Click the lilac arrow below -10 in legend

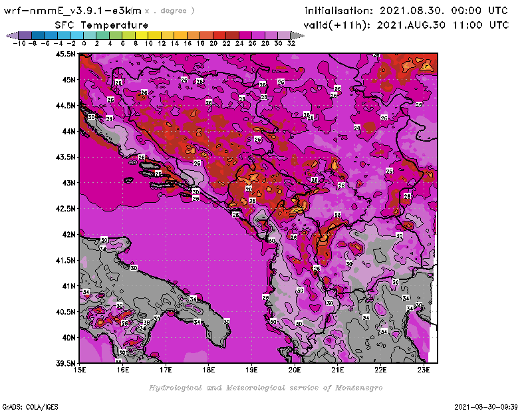(12, 35)
